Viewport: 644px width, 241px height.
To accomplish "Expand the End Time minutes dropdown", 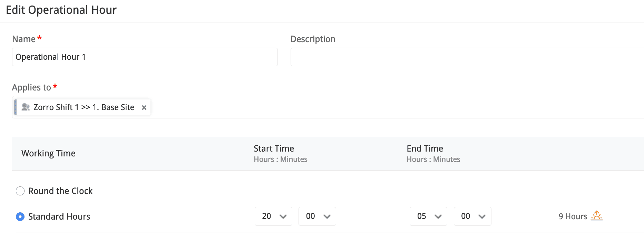I will coord(472,216).
